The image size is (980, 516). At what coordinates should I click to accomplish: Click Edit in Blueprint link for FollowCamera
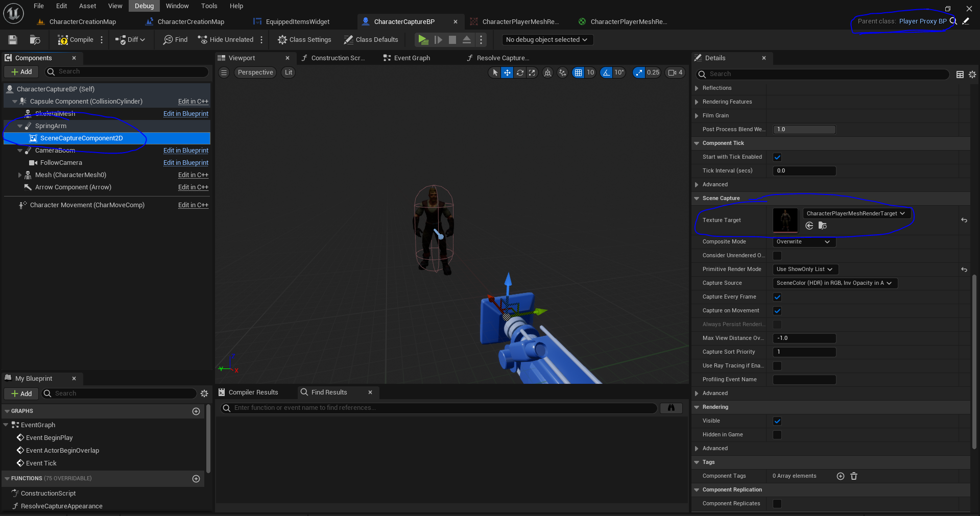(x=186, y=163)
